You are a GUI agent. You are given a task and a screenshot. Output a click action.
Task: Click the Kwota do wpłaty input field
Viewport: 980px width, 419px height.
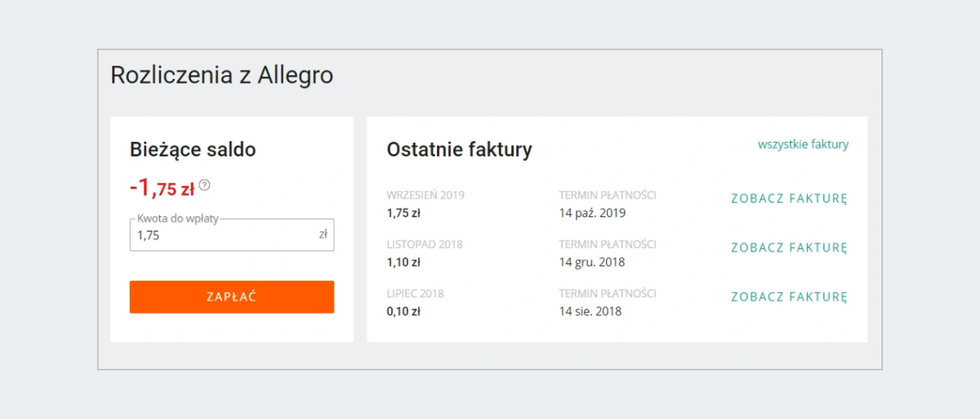click(x=225, y=235)
